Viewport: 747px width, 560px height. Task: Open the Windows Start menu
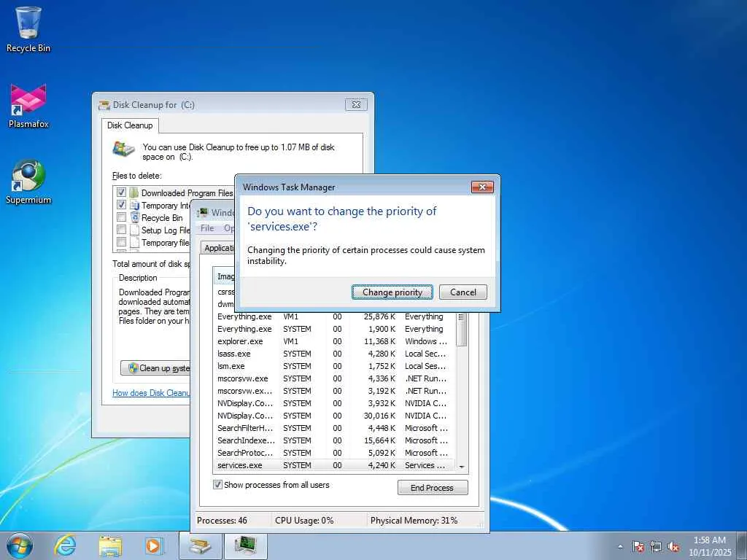coord(20,545)
